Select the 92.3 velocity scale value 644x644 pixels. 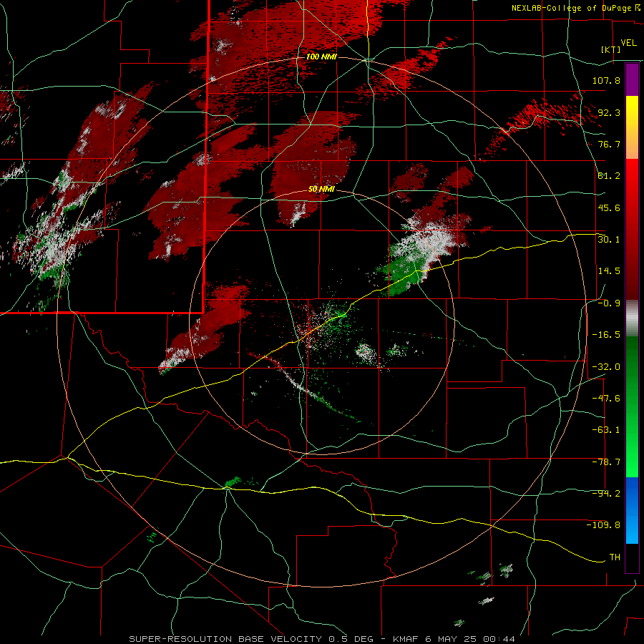(x=609, y=112)
